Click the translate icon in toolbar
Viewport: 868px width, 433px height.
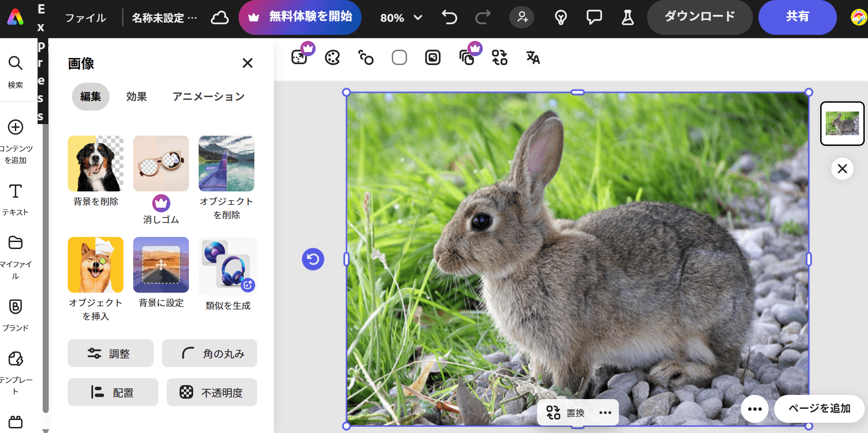[x=533, y=58]
